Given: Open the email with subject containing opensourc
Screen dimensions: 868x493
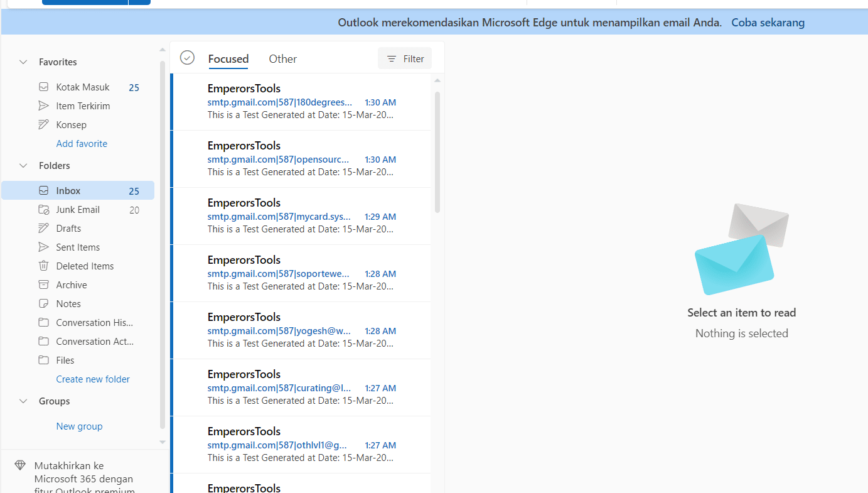Looking at the screenshot, I should point(301,160).
